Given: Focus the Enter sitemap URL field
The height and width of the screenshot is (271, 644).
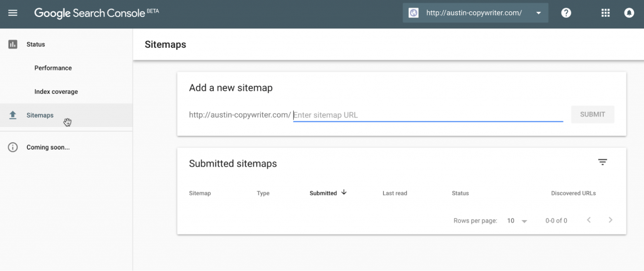Looking at the screenshot, I should pos(428,115).
